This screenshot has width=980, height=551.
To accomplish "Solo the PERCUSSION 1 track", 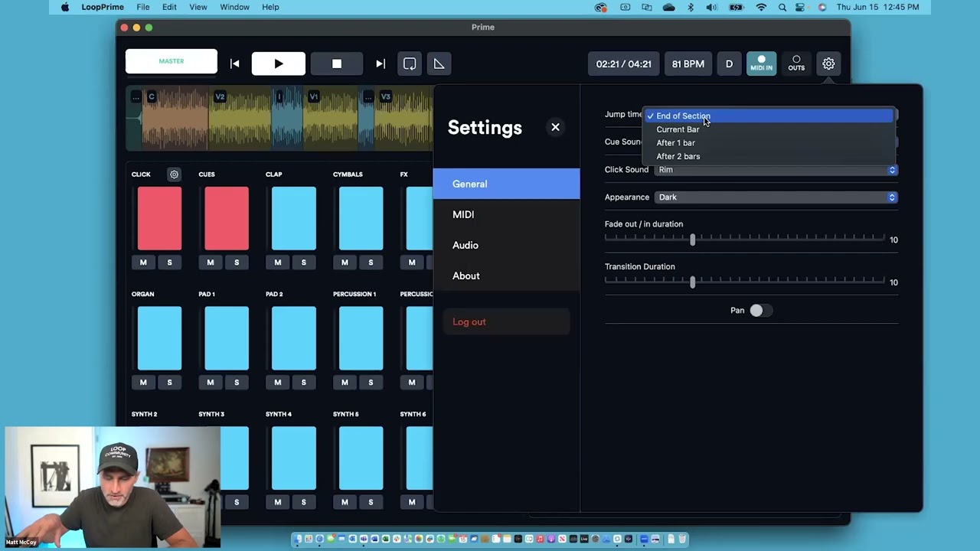I will point(371,382).
